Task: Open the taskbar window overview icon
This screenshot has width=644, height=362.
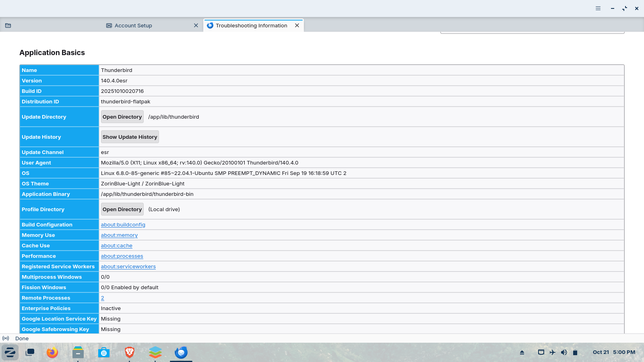Action: coord(30,352)
